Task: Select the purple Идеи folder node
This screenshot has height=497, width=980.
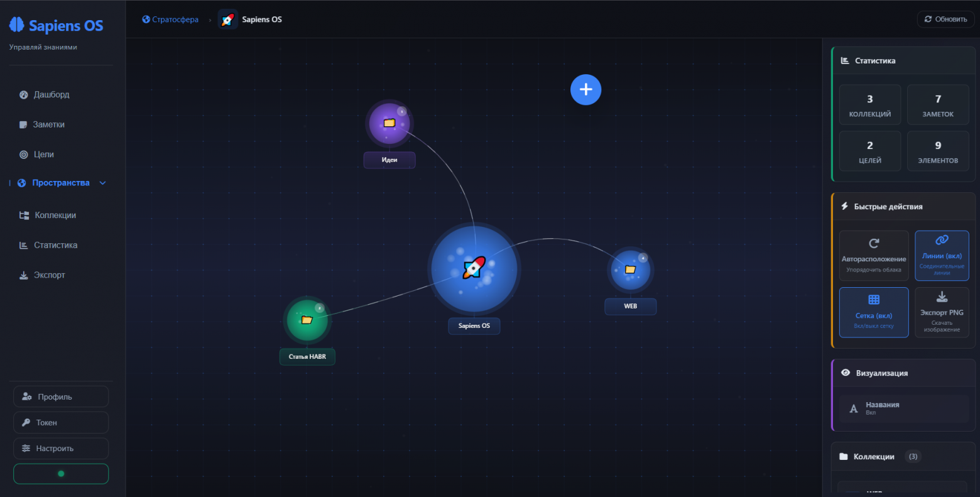Action: pyautogui.click(x=389, y=123)
